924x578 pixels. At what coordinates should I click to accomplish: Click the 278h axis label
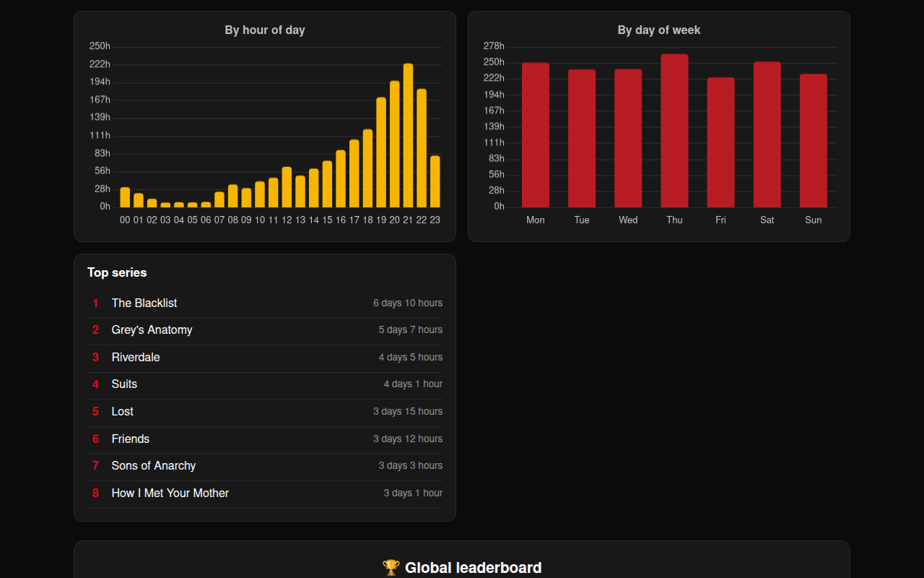coord(494,46)
